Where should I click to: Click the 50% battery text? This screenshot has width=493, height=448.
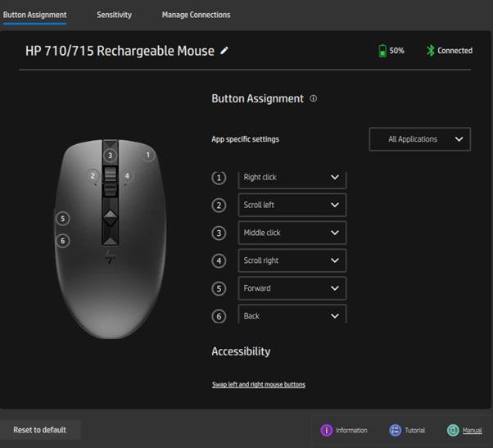pyautogui.click(x=397, y=51)
